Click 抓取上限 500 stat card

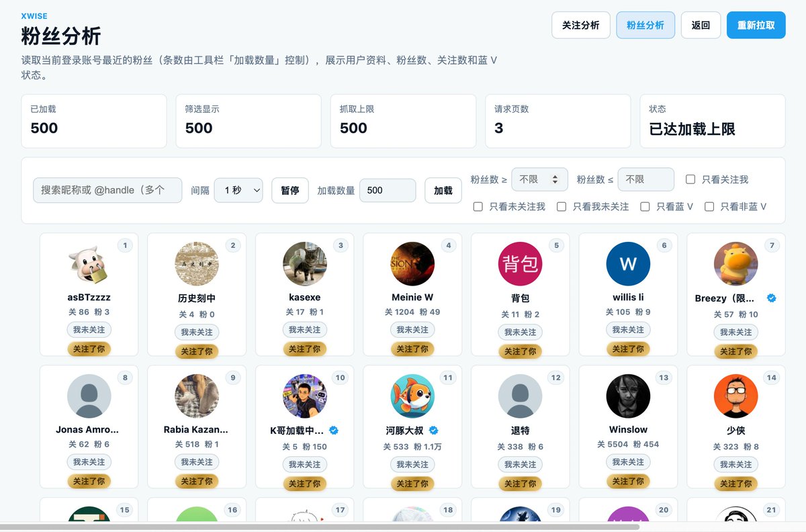pos(403,121)
